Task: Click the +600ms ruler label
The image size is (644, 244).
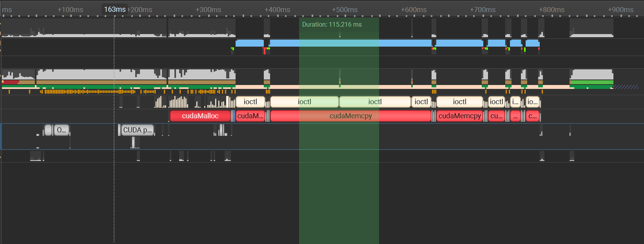Action: click(414, 10)
